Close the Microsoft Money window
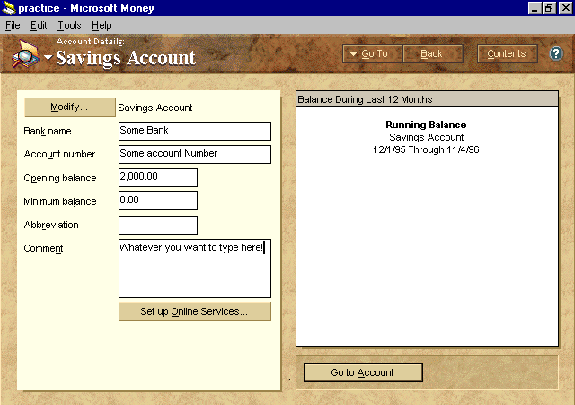 565,8
